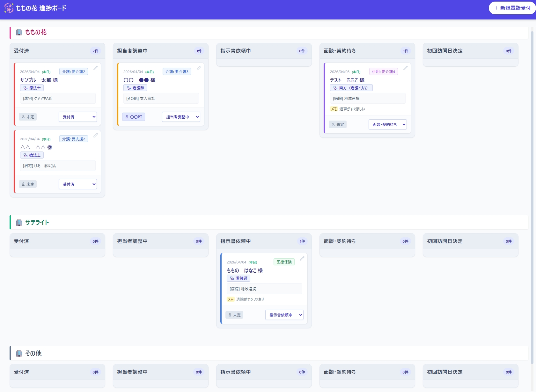Click the 介護: 要介護2 tag on サンプル card
536x392 pixels.
point(74,72)
